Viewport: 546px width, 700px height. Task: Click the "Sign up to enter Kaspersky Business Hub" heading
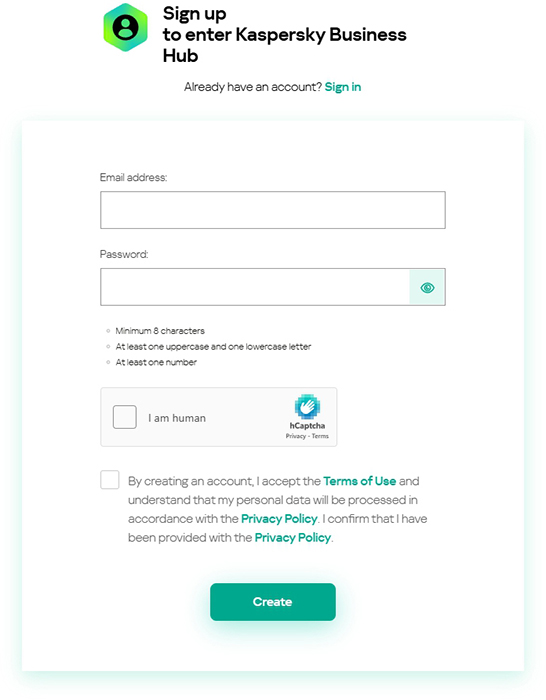(285, 35)
